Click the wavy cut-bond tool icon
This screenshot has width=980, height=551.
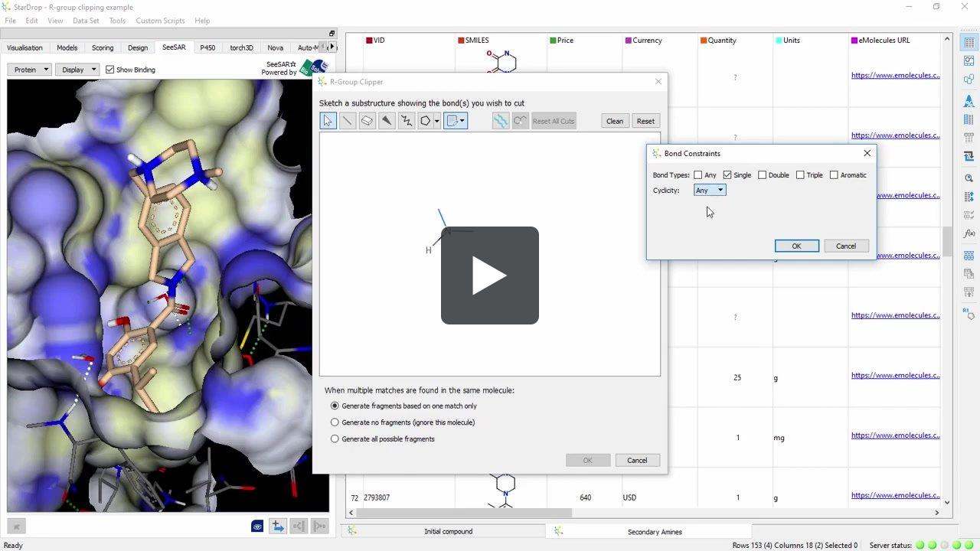[501, 121]
